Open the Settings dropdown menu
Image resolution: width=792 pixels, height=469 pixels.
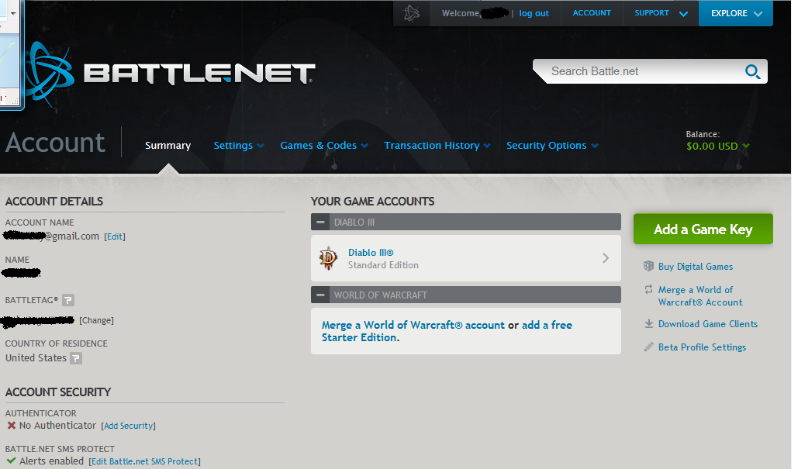238,145
